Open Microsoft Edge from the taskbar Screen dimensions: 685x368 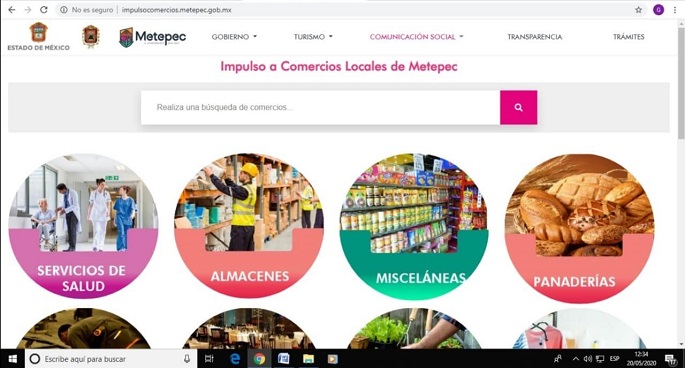coord(235,359)
